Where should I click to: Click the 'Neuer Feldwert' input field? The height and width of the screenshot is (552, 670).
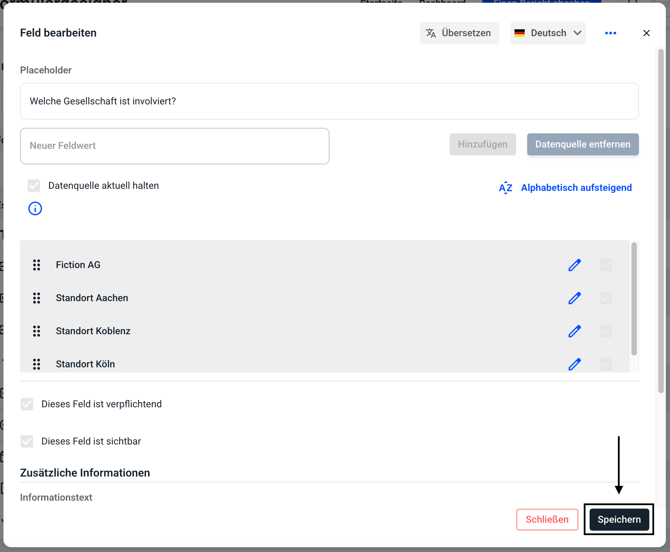click(175, 146)
